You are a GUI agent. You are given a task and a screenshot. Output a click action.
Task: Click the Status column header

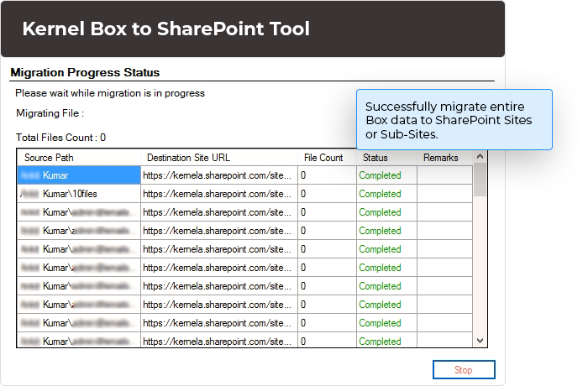point(386,158)
